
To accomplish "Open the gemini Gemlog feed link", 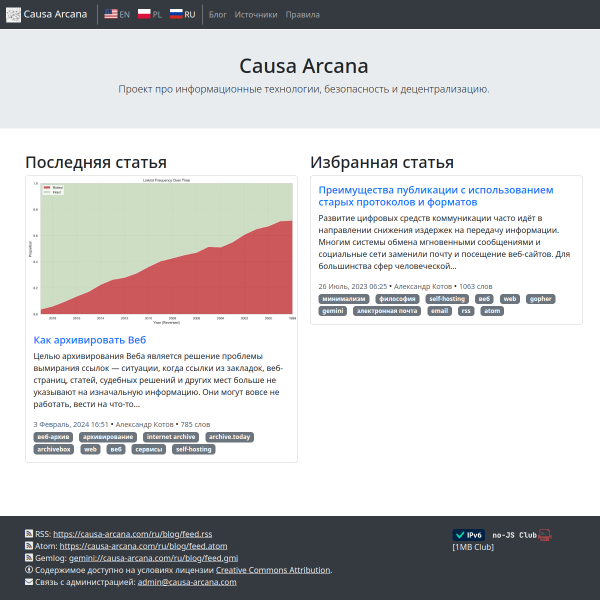I will click(153, 558).
